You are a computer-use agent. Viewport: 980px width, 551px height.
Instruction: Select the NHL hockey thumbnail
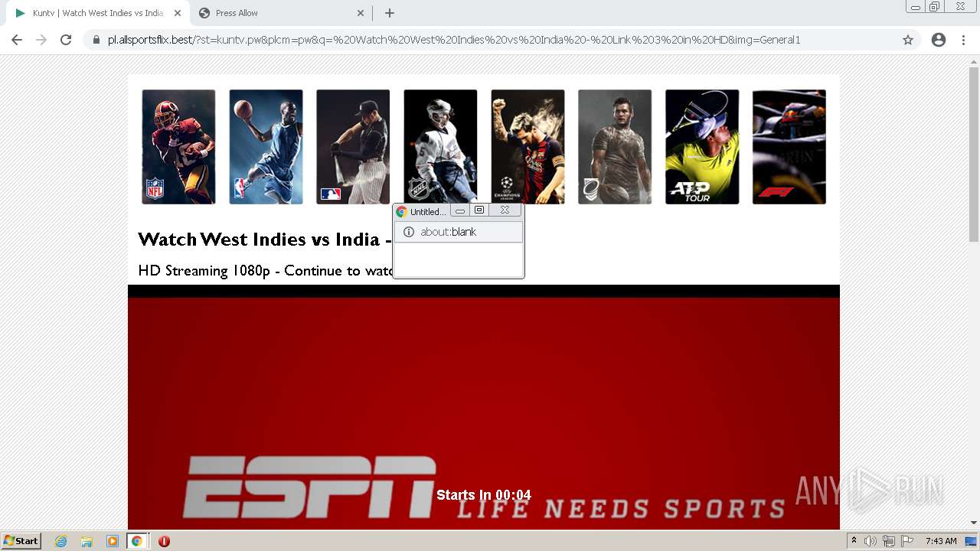[x=440, y=147]
